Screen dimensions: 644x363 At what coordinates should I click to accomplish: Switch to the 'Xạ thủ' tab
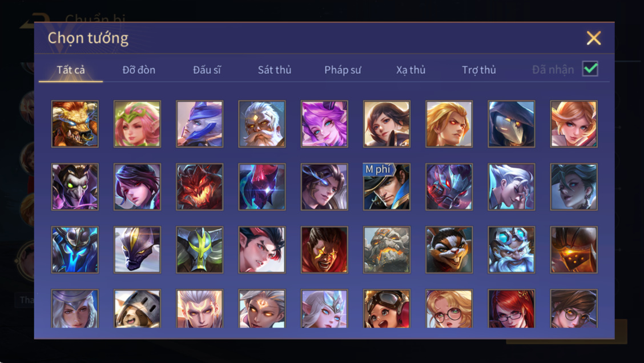pyautogui.click(x=410, y=70)
